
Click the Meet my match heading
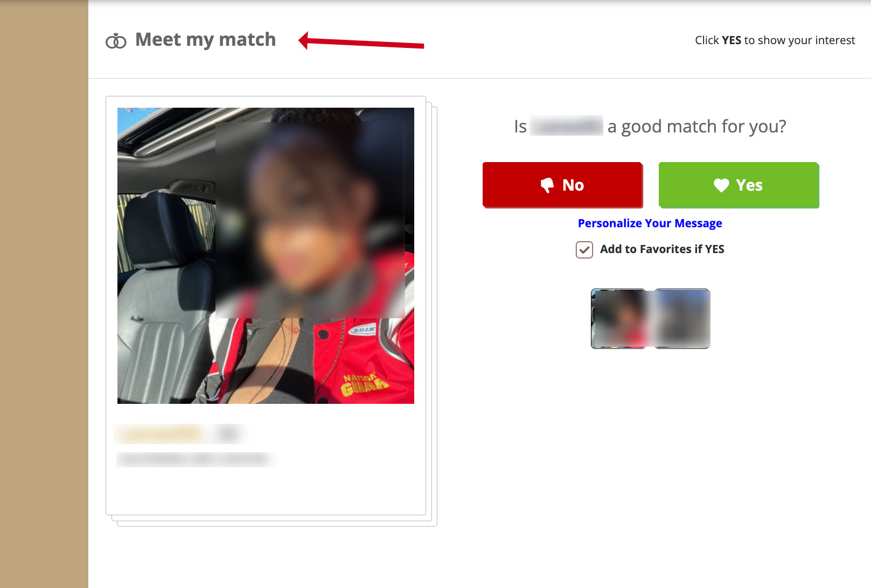coord(205,40)
